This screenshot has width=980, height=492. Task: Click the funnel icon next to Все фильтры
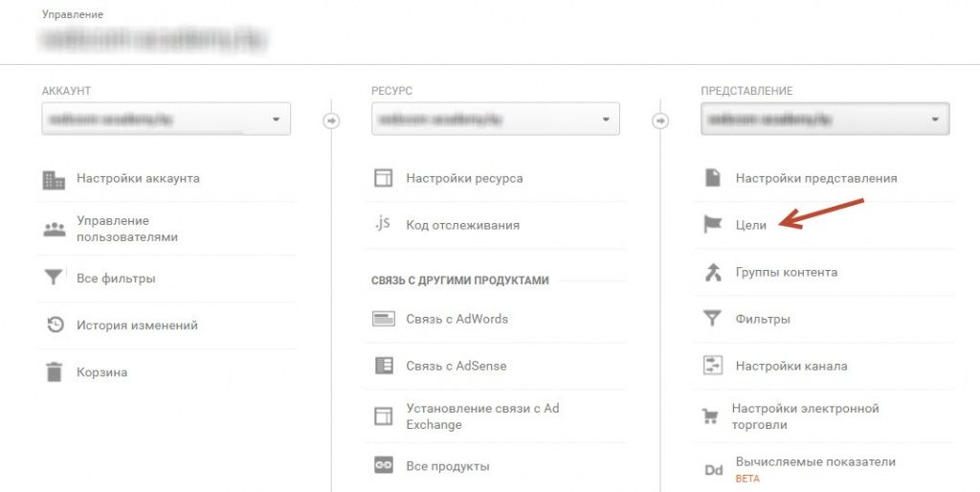(54, 279)
